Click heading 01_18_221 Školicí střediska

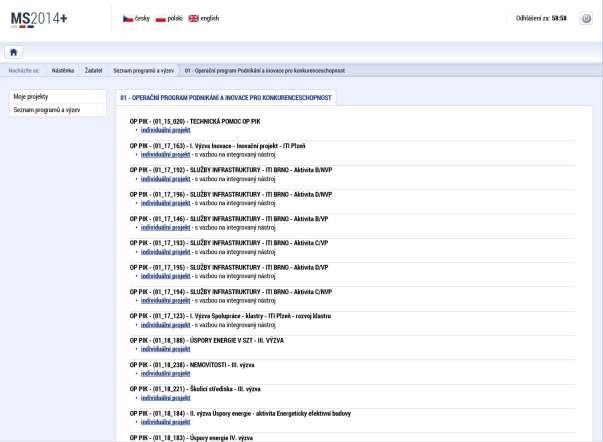coord(195,389)
